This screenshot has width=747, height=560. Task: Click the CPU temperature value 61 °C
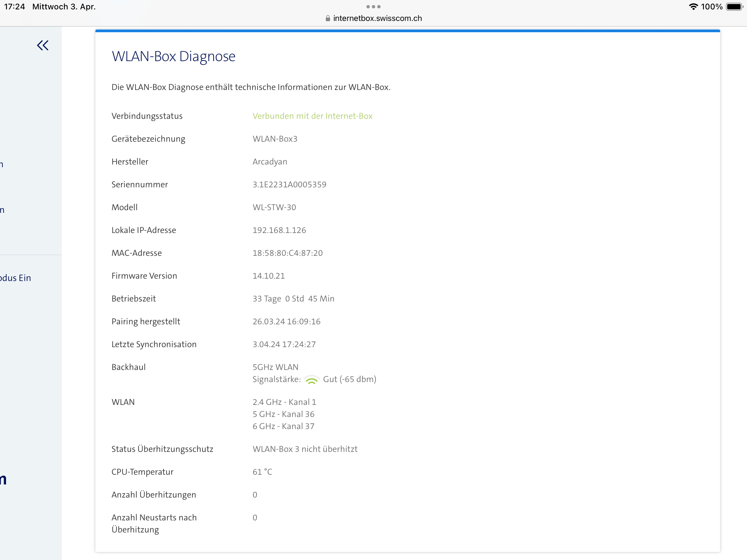tap(262, 472)
